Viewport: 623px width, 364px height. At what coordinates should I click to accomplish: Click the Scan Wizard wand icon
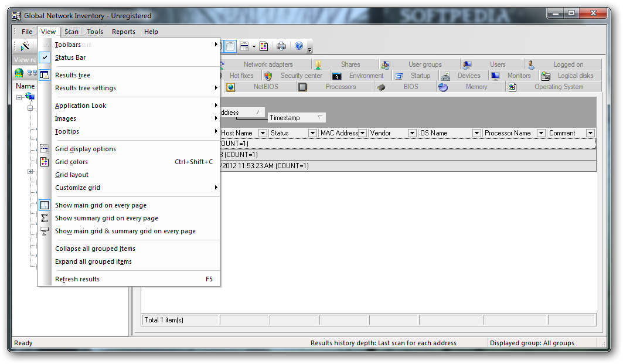coord(25,46)
